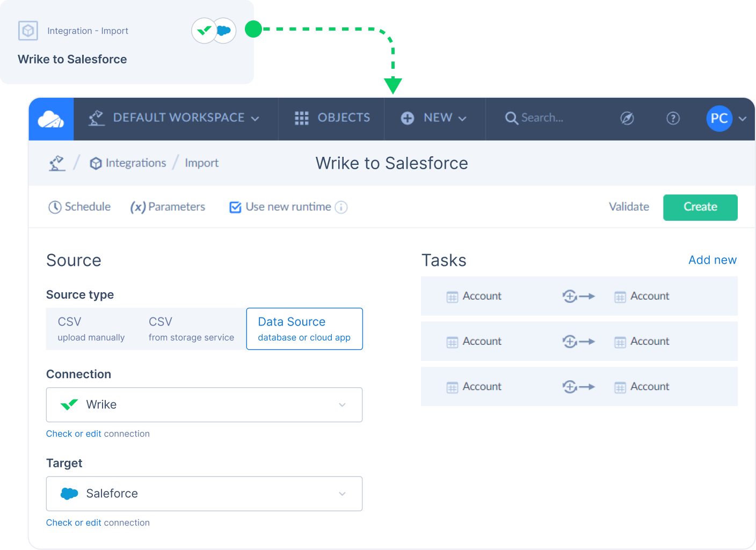Click the third task's source table icon
Screen dimensions: 756x550
(452, 388)
